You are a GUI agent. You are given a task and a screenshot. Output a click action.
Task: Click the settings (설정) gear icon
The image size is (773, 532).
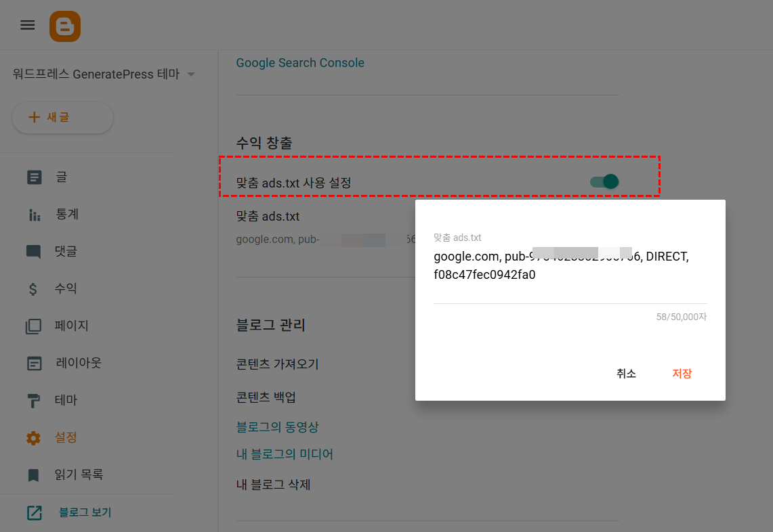(33, 438)
